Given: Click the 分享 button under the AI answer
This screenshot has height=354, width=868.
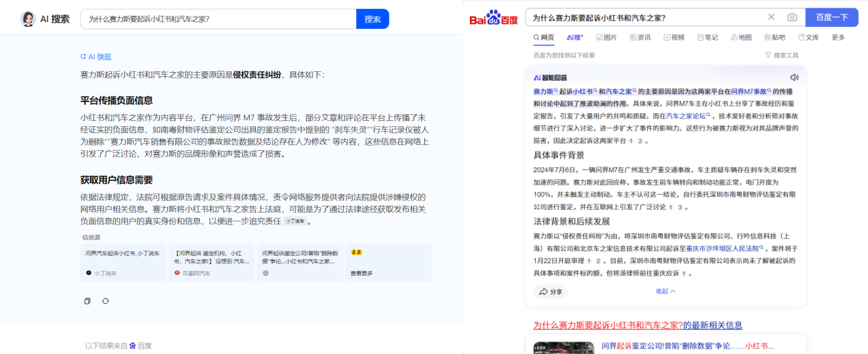Looking at the screenshot, I should [550, 292].
